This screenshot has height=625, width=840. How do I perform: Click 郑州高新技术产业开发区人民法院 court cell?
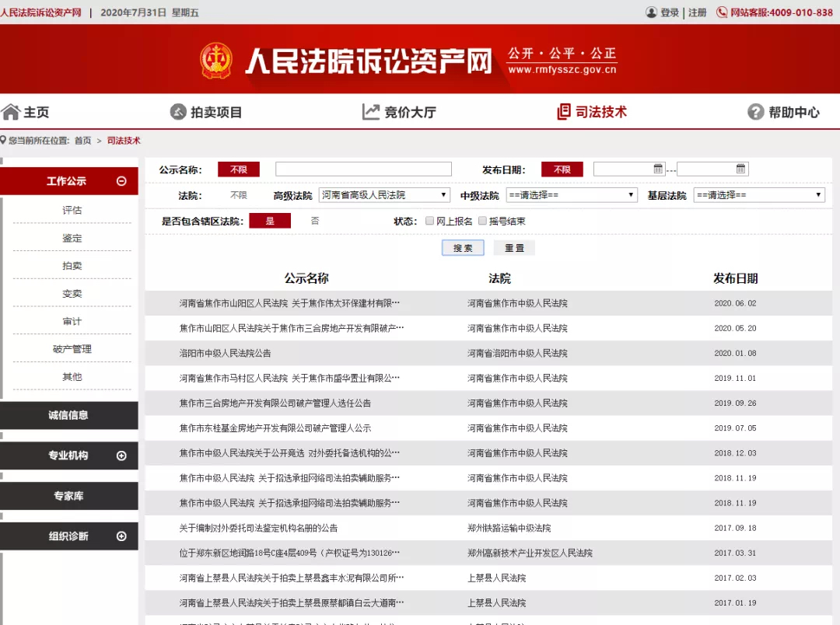530,553
